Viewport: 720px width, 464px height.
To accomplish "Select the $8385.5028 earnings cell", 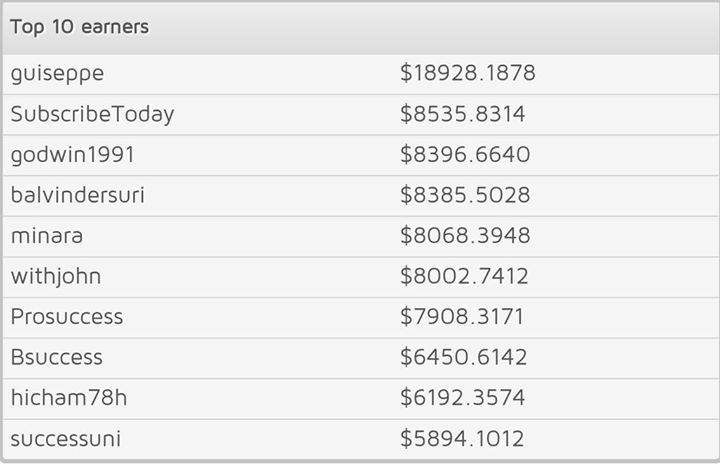I will click(x=465, y=195).
